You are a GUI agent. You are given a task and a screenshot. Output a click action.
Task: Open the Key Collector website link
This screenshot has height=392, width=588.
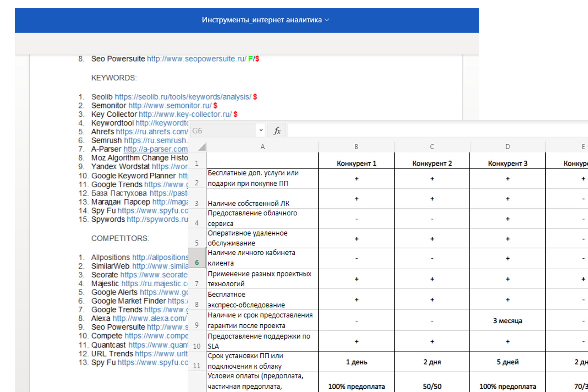pos(185,114)
